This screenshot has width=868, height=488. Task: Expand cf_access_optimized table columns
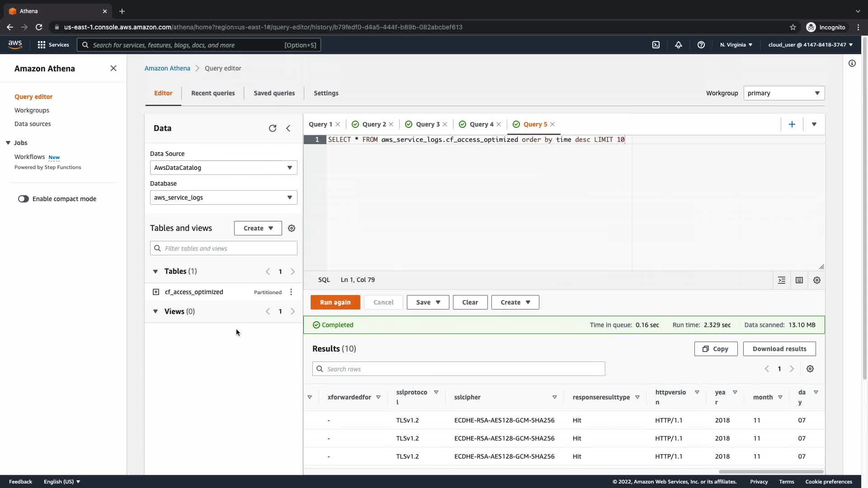point(156,292)
